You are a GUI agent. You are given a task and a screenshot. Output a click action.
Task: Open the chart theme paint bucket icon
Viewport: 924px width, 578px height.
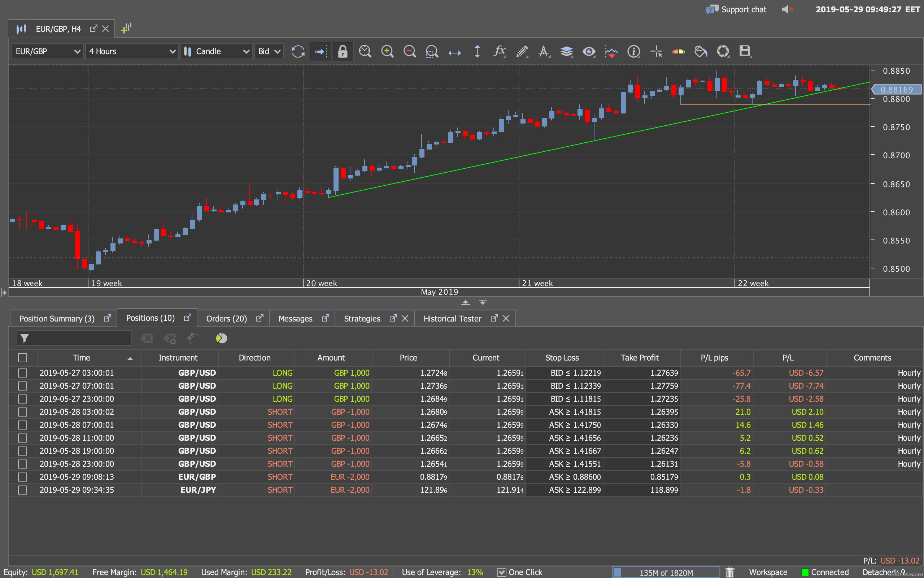click(x=701, y=52)
